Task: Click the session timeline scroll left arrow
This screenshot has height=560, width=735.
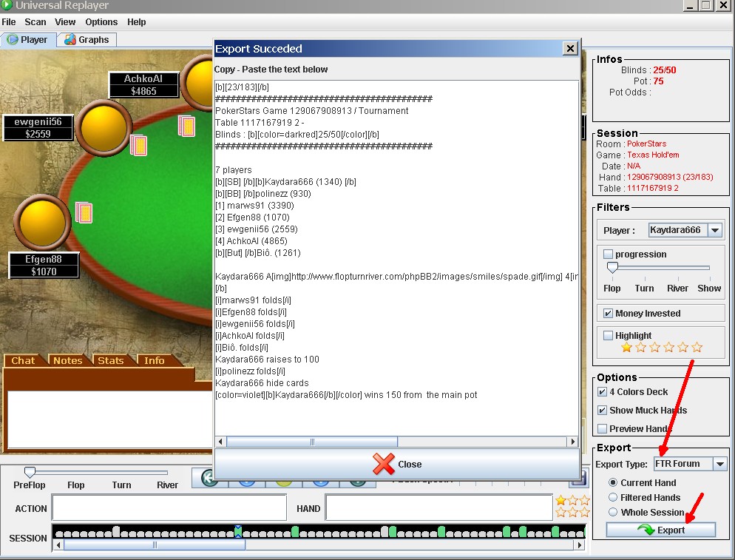Action: click(x=58, y=545)
